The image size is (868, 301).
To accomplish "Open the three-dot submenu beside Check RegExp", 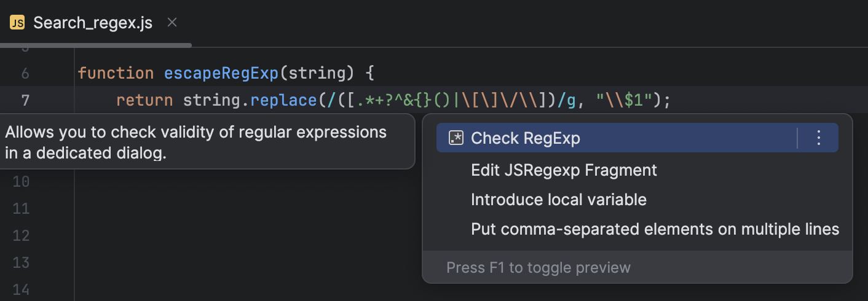I will [x=818, y=138].
